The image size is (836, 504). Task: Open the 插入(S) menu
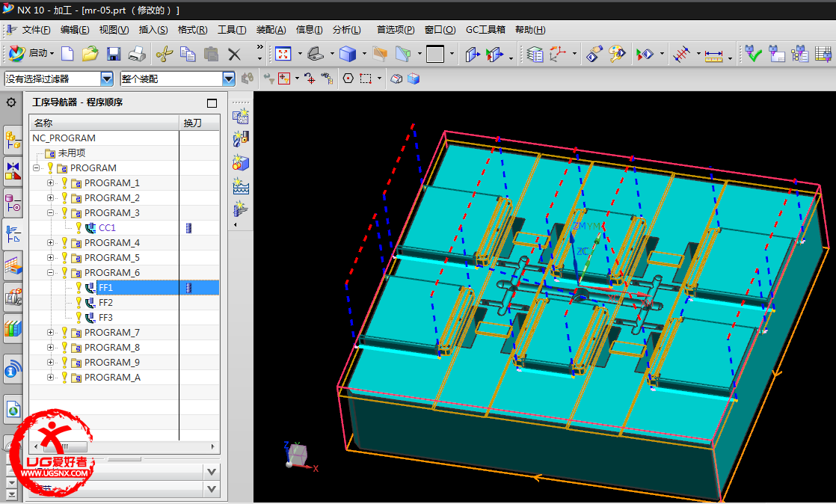coord(153,30)
